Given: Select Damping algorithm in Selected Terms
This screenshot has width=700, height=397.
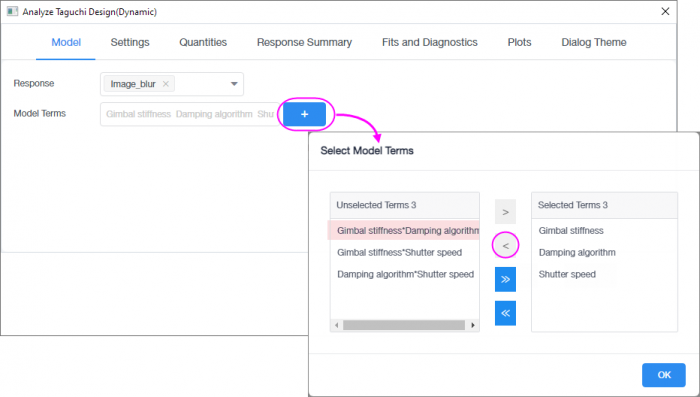Looking at the screenshot, I should (577, 252).
